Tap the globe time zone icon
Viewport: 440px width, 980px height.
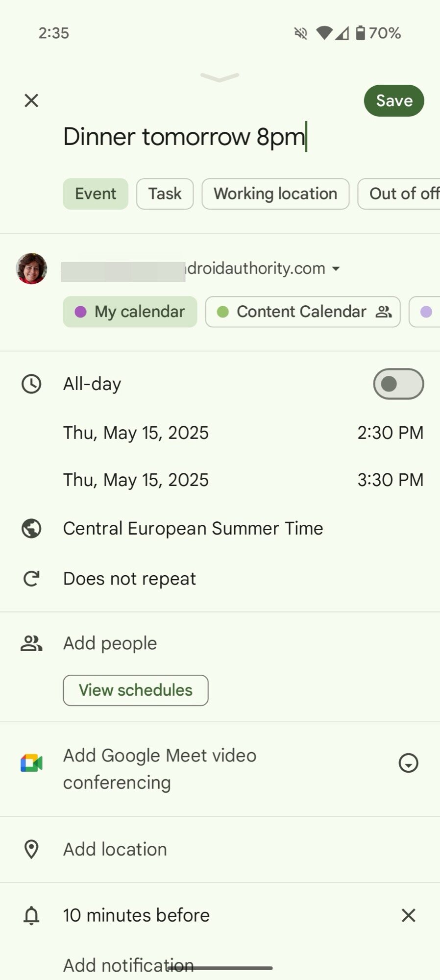pos(31,528)
